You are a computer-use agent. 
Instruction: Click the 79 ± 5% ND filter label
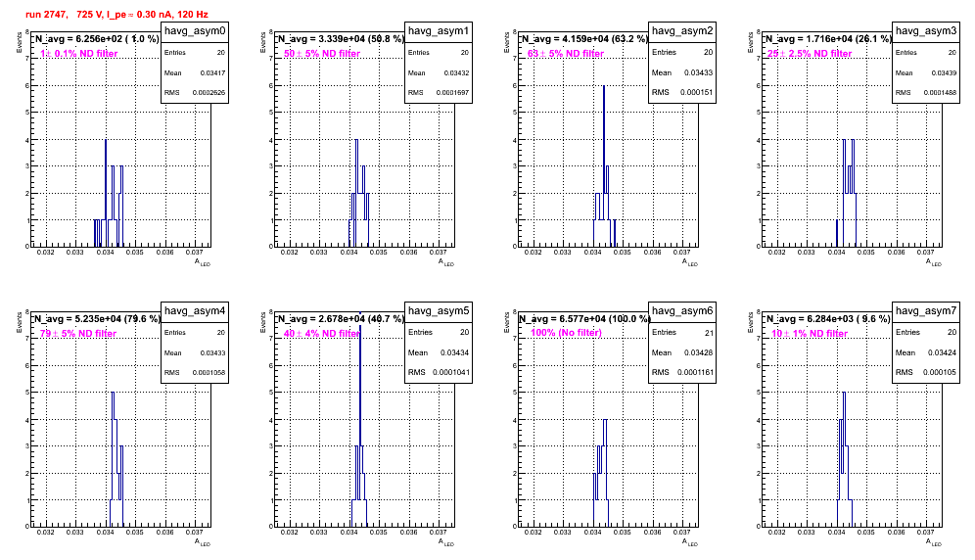[78, 334]
